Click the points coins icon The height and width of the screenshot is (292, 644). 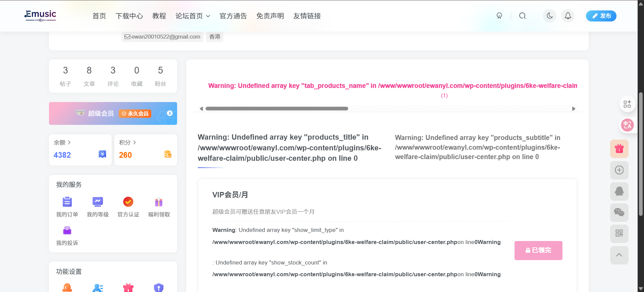[x=168, y=154]
